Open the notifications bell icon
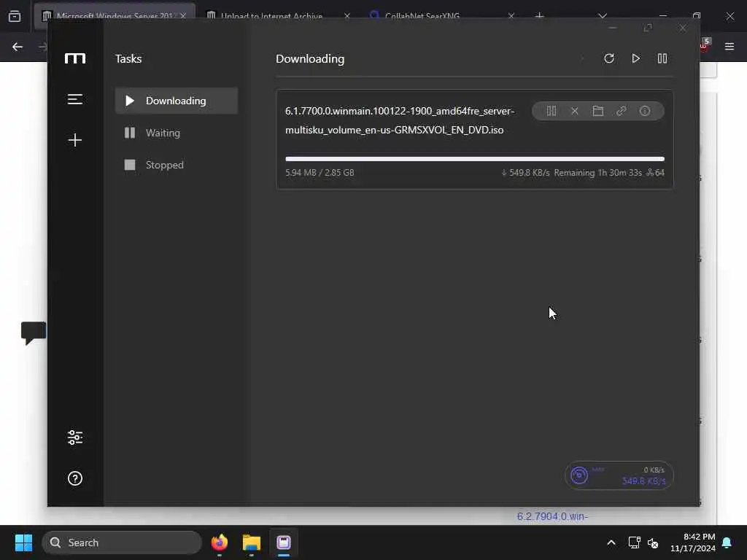747x560 pixels. [x=727, y=542]
